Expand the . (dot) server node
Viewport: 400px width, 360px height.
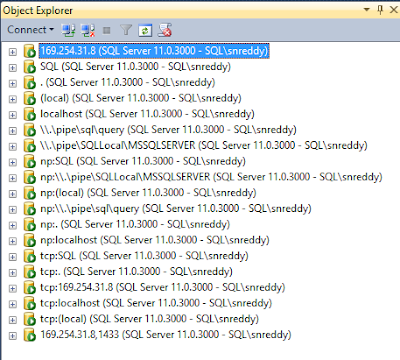coord(13,83)
